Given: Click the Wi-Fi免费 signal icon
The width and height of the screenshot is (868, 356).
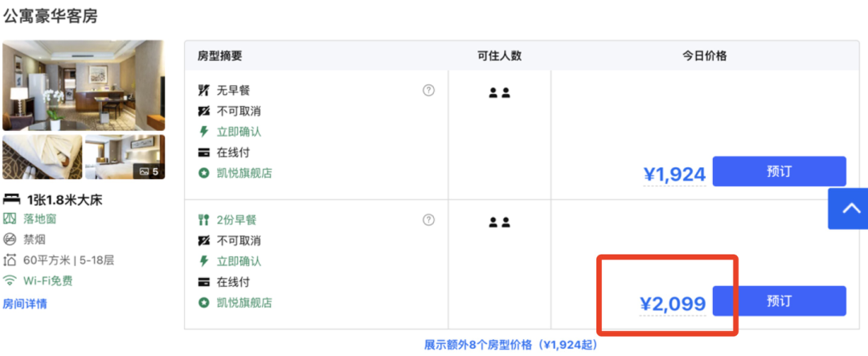Looking at the screenshot, I should point(10,280).
